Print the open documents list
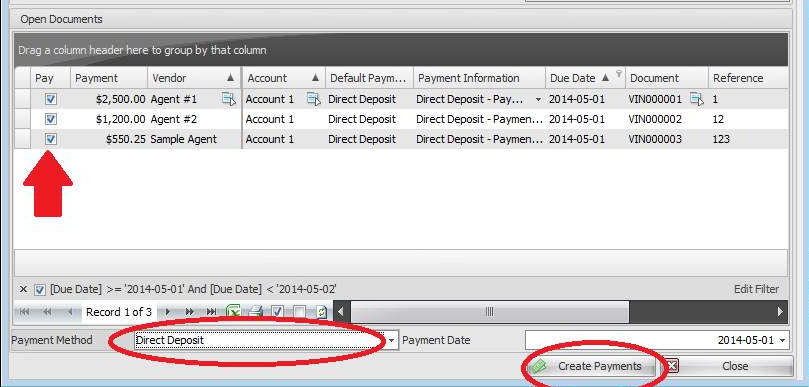The height and width of the screenshot is (387, 809). pos(256,312)
